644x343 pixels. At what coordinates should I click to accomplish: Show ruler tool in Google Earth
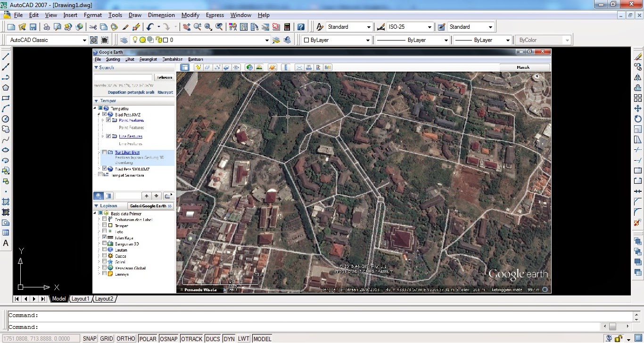tap(286, 67)
